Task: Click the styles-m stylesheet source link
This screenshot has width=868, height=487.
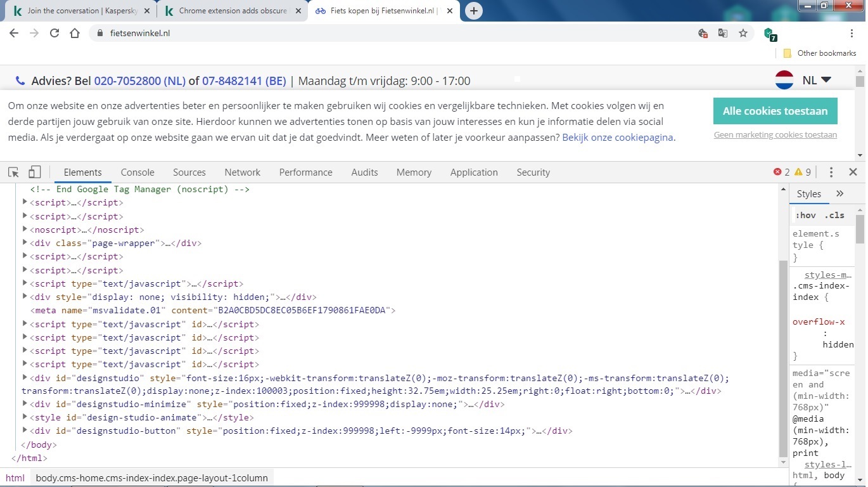Action: point(828,275)
